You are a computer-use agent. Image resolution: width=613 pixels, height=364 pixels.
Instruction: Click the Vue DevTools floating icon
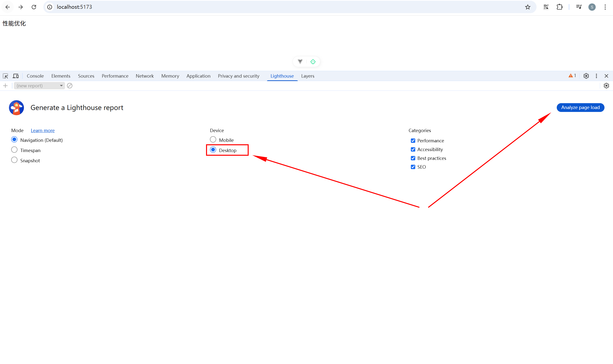point(300,62)
